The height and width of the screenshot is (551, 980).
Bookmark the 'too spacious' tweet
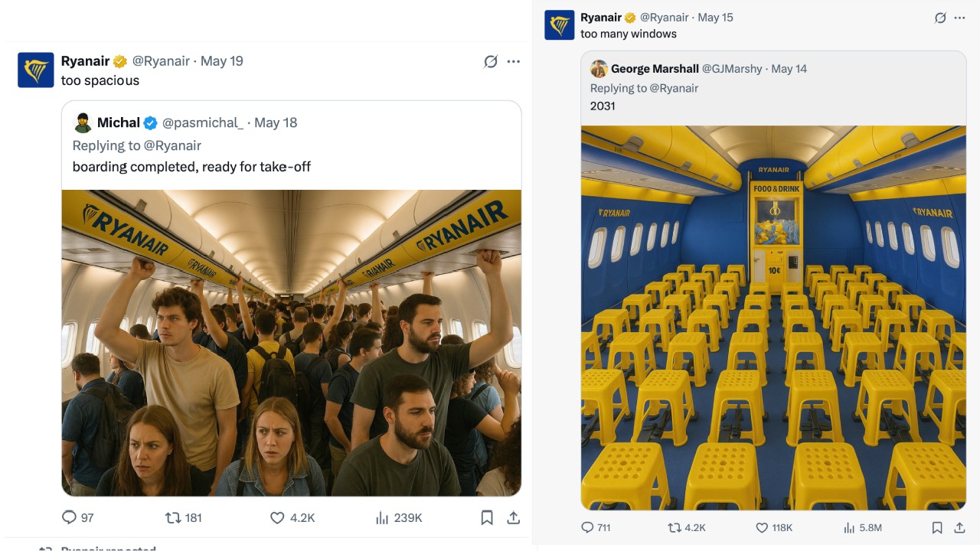point(486,518)
